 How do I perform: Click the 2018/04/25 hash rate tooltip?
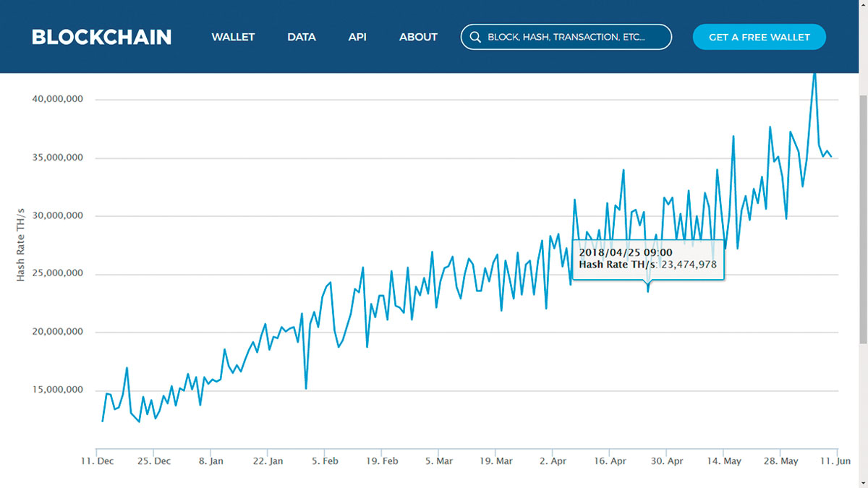tap(648, 259)
